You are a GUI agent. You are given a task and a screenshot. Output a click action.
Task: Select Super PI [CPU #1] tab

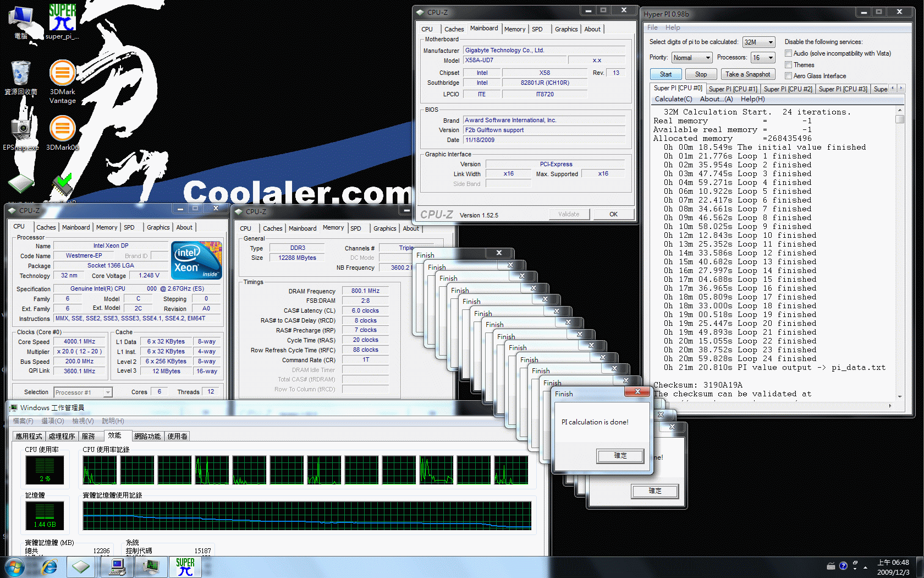733,89
